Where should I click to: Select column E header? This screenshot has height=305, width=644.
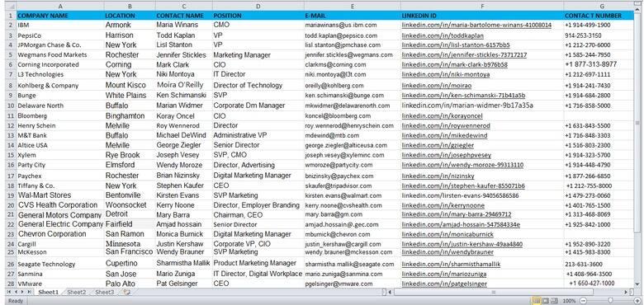353,6
